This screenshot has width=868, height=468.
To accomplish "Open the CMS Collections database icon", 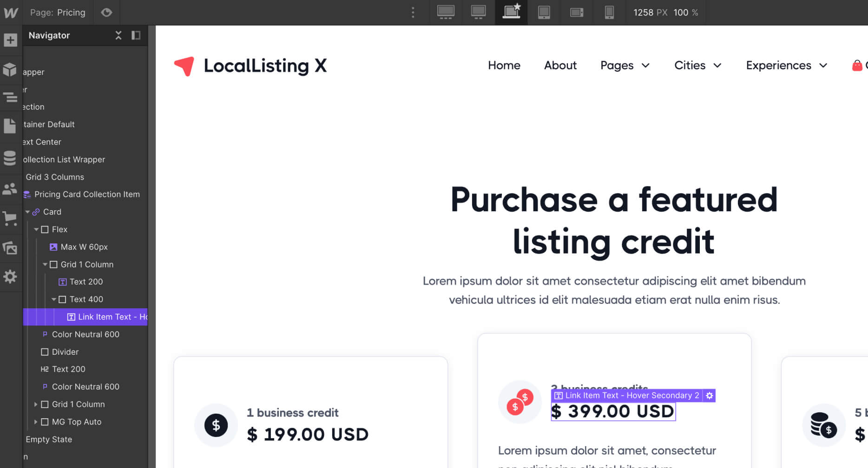I will coord(10,158).
